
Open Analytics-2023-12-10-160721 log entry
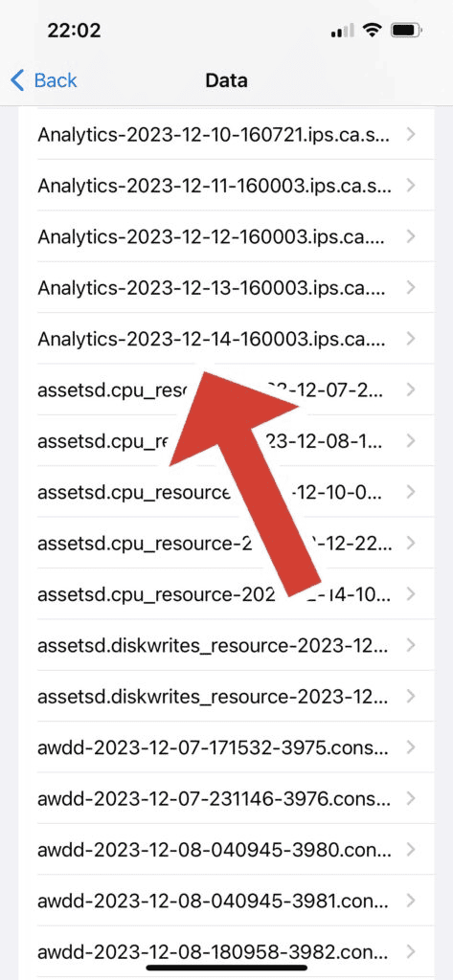(x=226, y=134)
